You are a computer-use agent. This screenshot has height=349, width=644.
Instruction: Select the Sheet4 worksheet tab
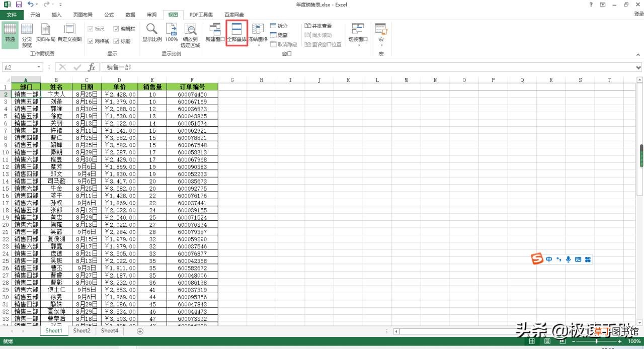click(109, 331)
